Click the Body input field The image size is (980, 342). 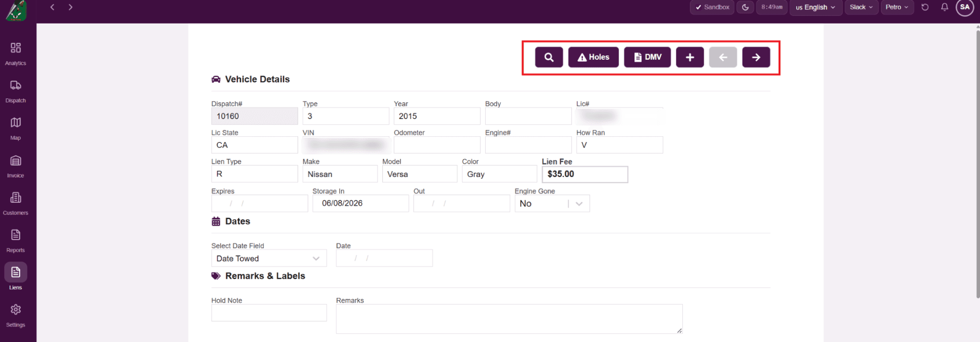coord(528,116)
